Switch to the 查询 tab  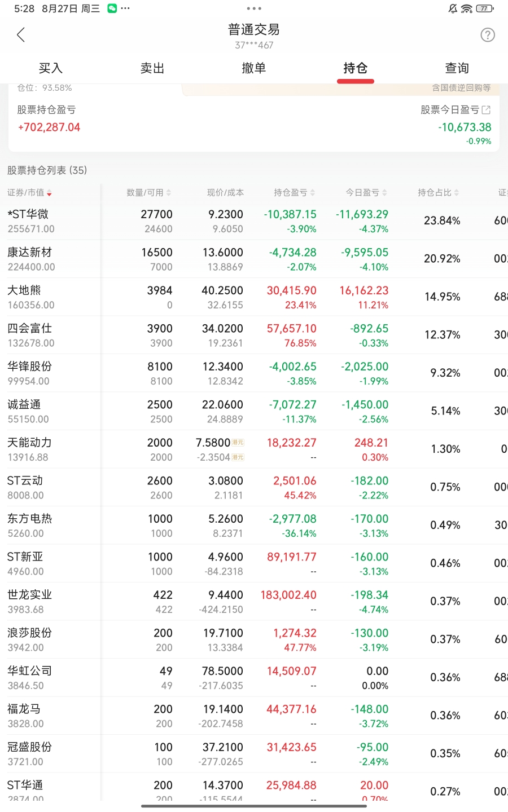click(457, 68)
